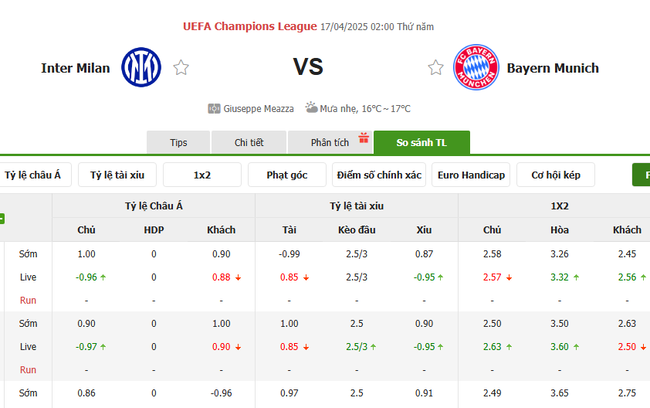Click the Cơ hội kép filter button
Screen dimensions: 650x408
click(x=556, y=175)
